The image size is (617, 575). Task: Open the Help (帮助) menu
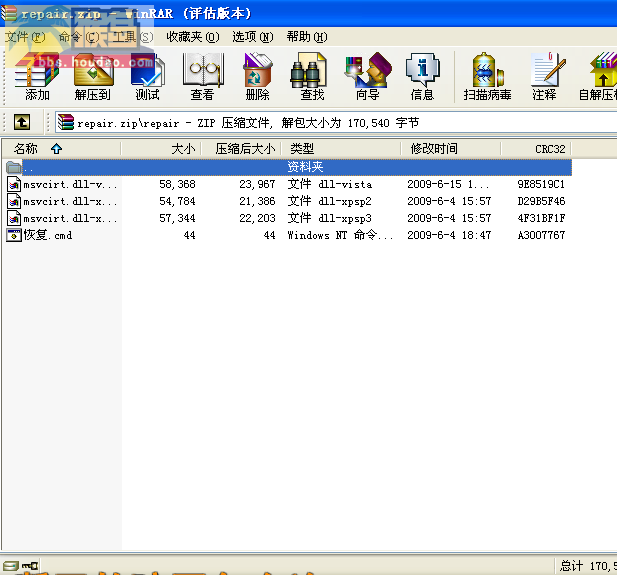tap(307, 37)
